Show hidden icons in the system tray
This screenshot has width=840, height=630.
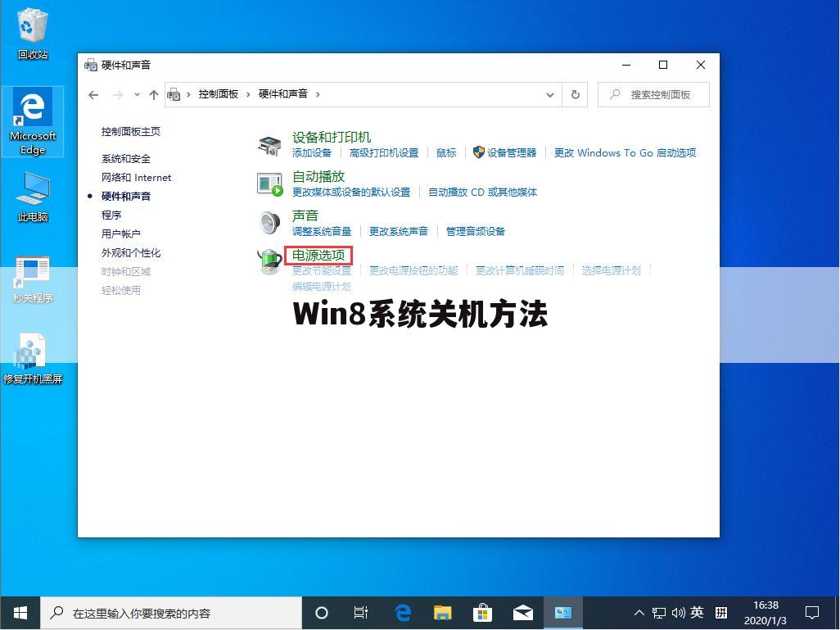coord(638,612)
